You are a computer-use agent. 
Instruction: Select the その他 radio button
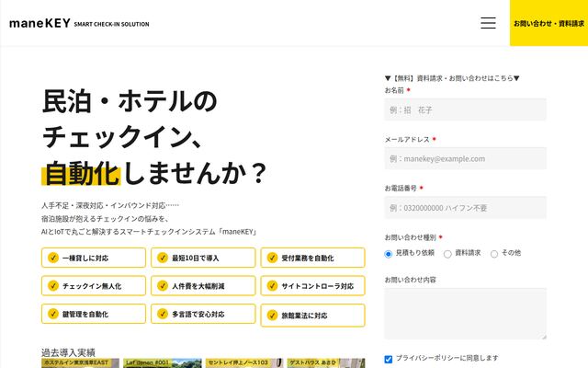click(x=494, y=254)
